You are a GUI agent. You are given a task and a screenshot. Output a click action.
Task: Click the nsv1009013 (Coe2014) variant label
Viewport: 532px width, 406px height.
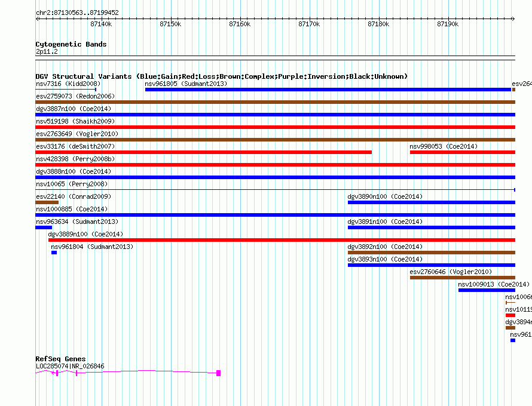click(x=494, y=284)
